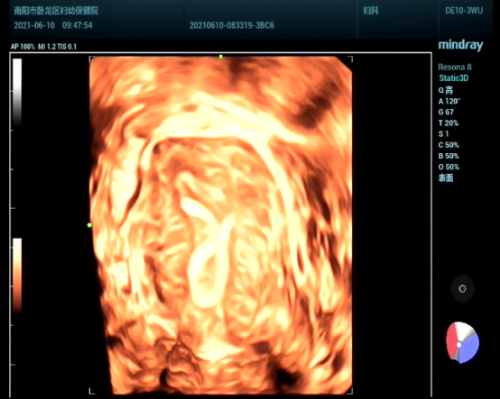
Task: Click the round probe marker icon
Action: point(462,289)
